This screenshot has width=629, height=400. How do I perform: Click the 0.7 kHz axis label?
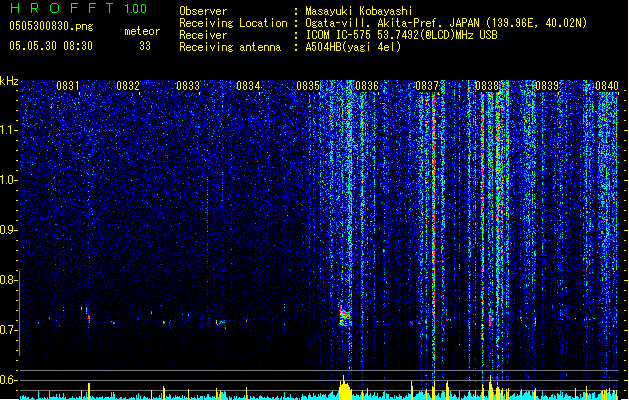pyautogui.click(x=9, y=330)
